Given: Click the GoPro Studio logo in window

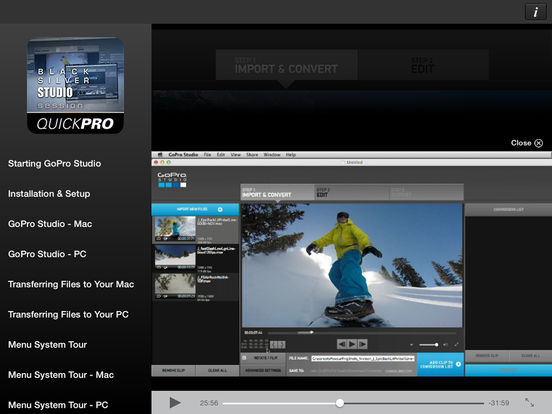Looking at the screenshot, I should (x=172, y=180).
